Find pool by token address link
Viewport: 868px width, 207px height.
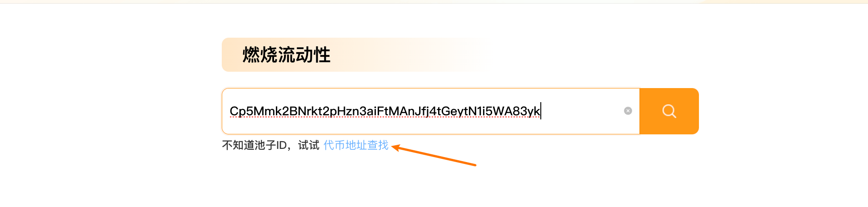click(x=356, y=145)
